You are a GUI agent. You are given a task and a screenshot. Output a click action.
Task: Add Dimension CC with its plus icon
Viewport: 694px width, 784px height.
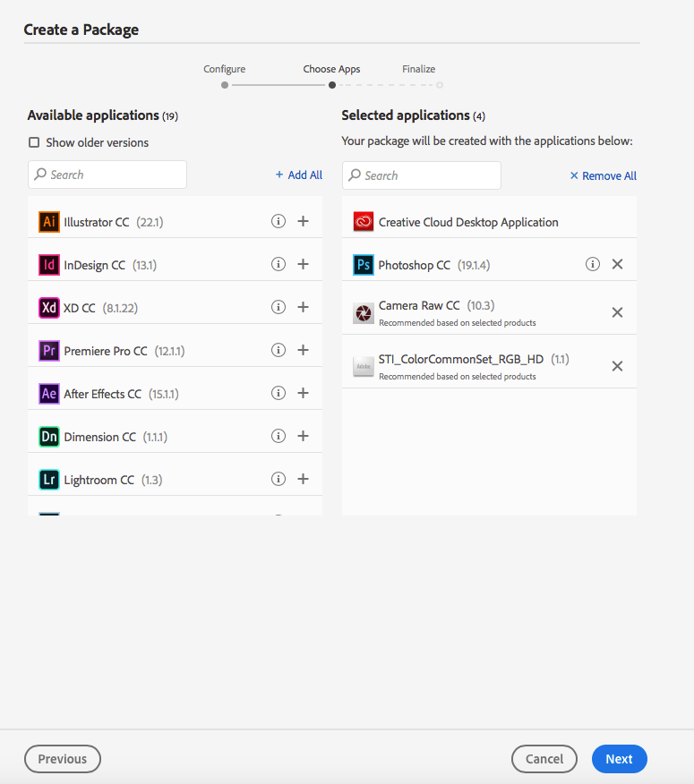(x=304, y=436)
